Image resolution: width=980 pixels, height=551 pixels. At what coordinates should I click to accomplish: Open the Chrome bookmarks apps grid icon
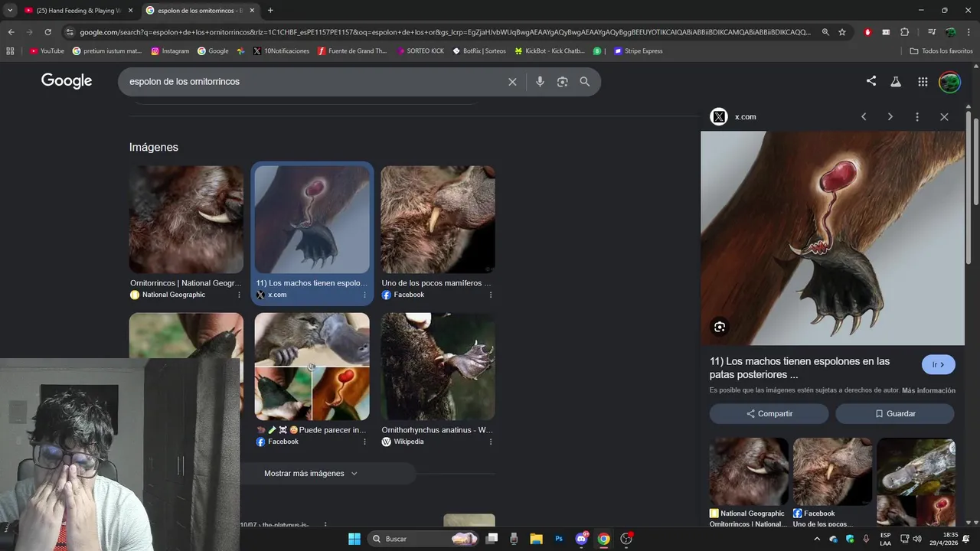click(x=10, y=51)
